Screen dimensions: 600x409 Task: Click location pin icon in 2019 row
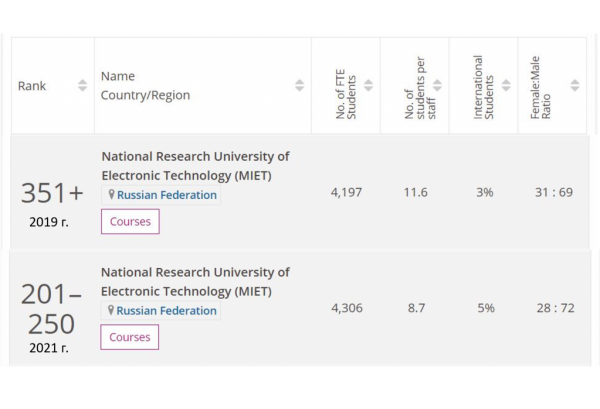click(x=111, y=195)
